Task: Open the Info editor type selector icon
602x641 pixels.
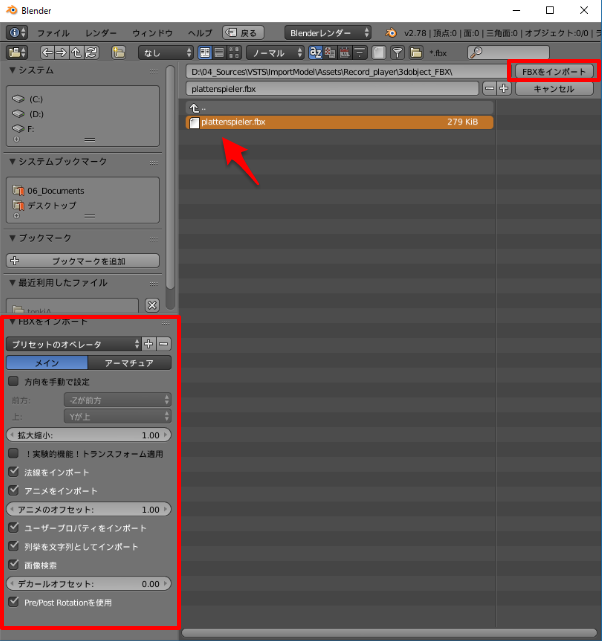Action: point(17,32)
